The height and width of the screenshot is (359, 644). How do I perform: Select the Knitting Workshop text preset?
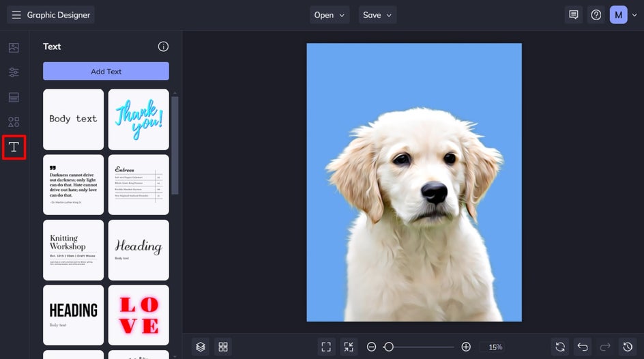[x=73, y=250]
